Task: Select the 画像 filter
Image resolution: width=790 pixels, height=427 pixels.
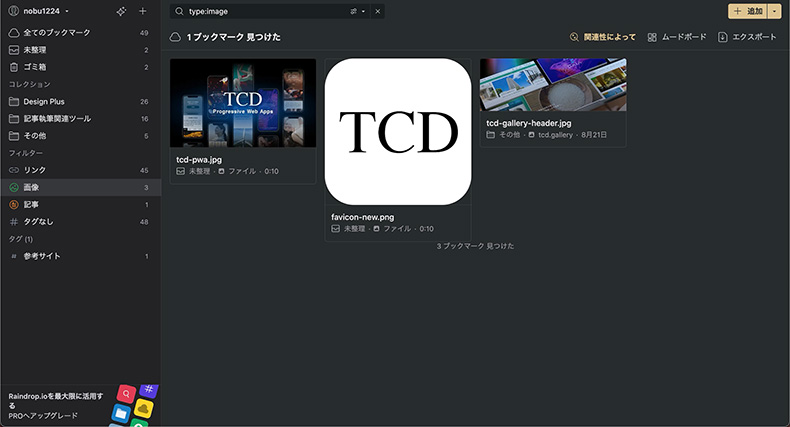Action: click(x=81, y=187)
